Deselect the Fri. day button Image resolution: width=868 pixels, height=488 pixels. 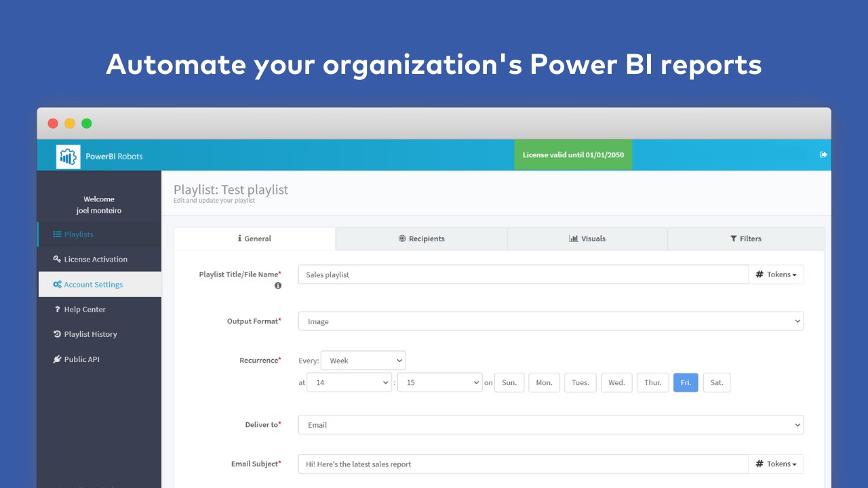click(686, 382)
